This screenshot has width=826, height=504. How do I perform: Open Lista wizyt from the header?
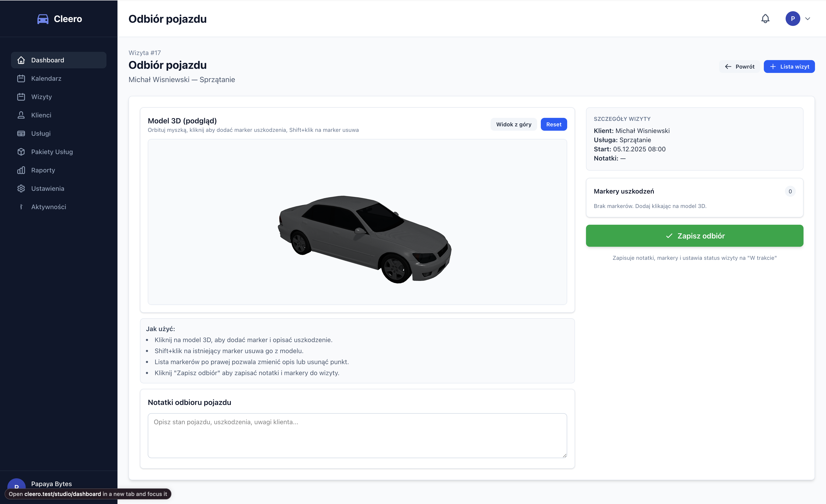789,67
